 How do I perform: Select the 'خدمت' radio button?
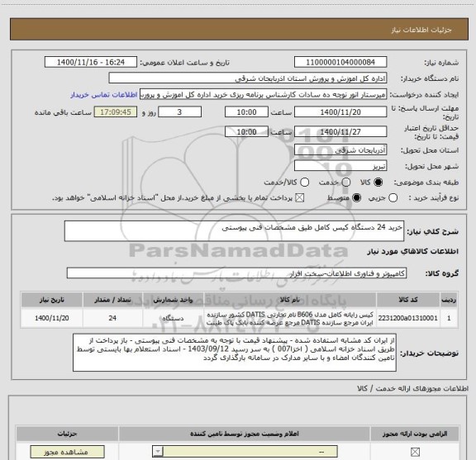click(x=346, y=183)
